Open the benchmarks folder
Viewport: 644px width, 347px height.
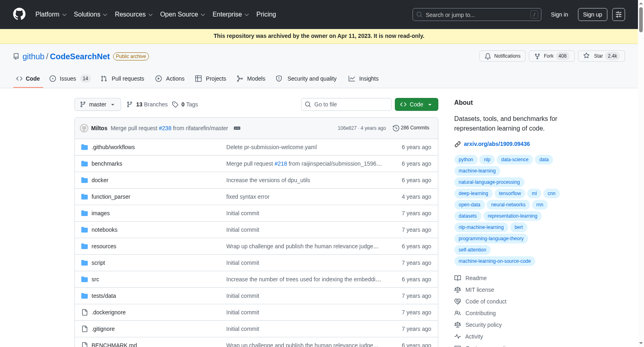[x=107, y=164]
